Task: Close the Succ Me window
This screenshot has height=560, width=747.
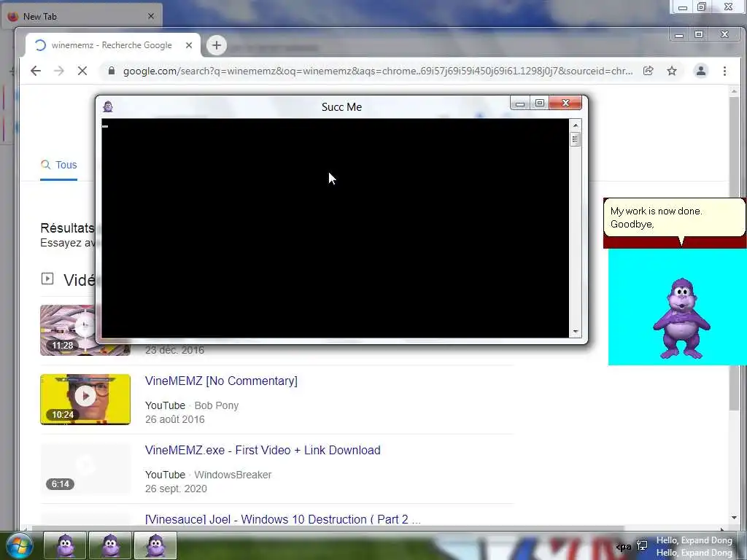Action: click(565, 103)
